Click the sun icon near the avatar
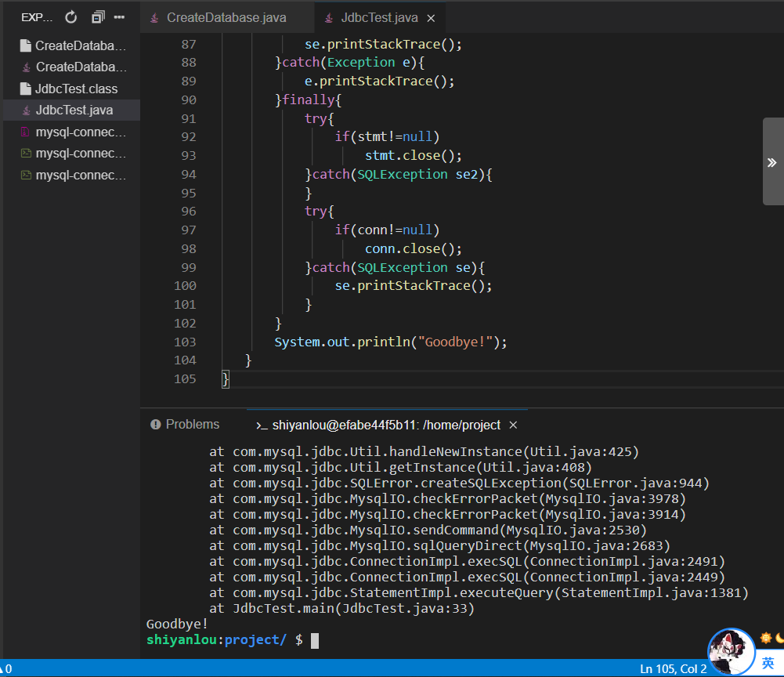This screenshot has width=784, height=677. click(x=765, y=638)
